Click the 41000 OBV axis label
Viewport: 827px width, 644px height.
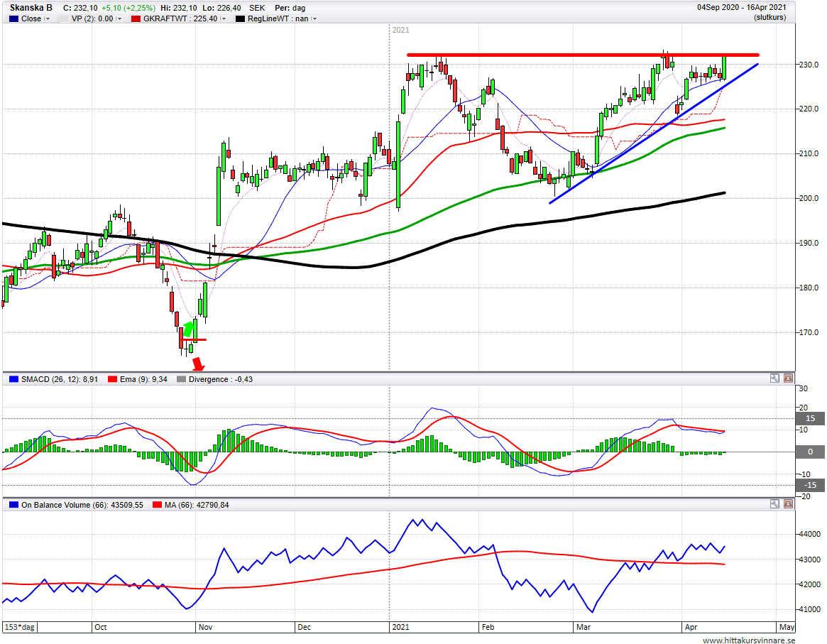tap(809, 608)
